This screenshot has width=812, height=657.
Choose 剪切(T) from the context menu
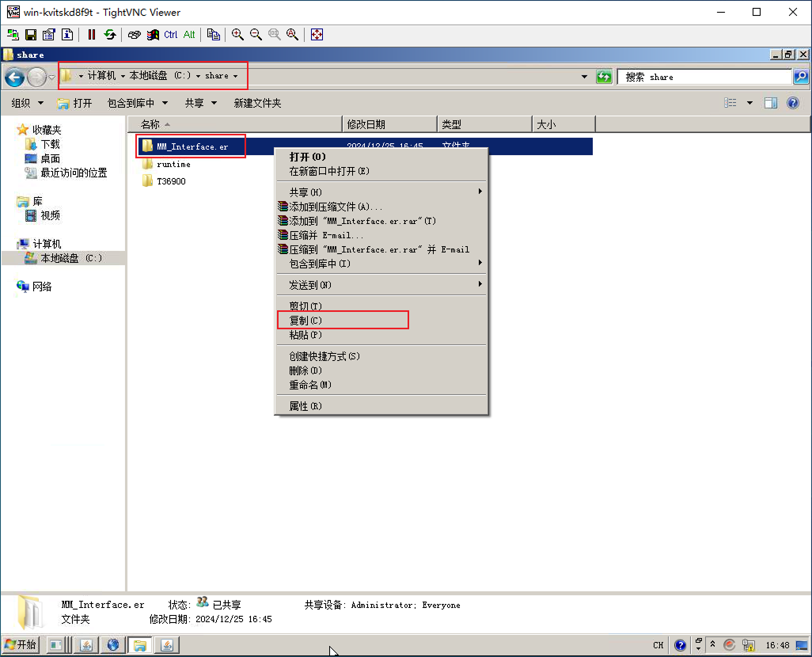pyautogui.click(x=381, y=306)
